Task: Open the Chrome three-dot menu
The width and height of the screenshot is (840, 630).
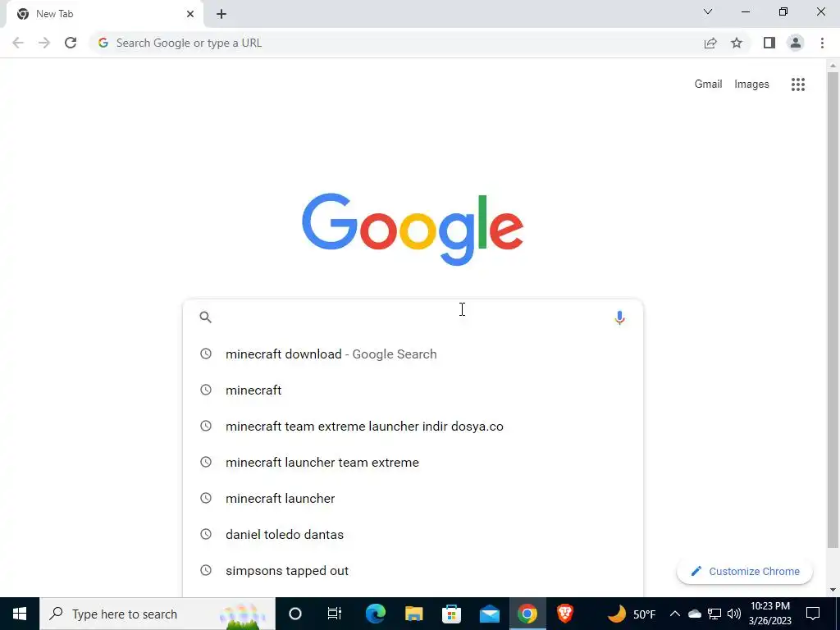Action: pyautogui.click(x=822, y=43)
